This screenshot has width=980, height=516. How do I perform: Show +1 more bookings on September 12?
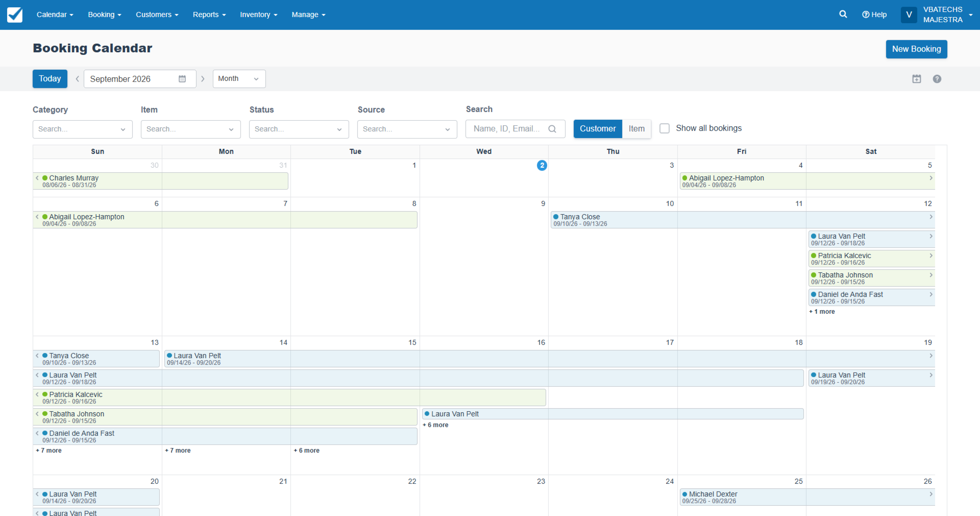tap(822, 311)
